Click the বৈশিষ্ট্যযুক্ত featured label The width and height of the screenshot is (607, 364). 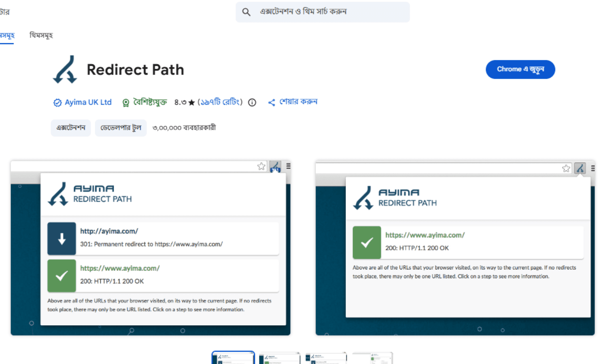[x=150, y=102]
